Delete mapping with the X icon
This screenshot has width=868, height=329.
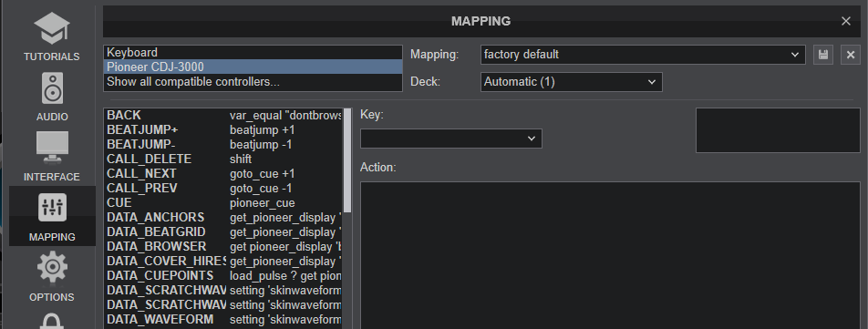(x=851, y=55)
